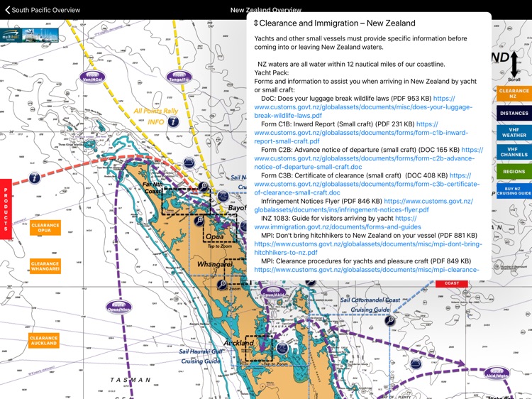
Task: Open CLEARANCE AUCKLAND info
Action: [x=44, y=341]
